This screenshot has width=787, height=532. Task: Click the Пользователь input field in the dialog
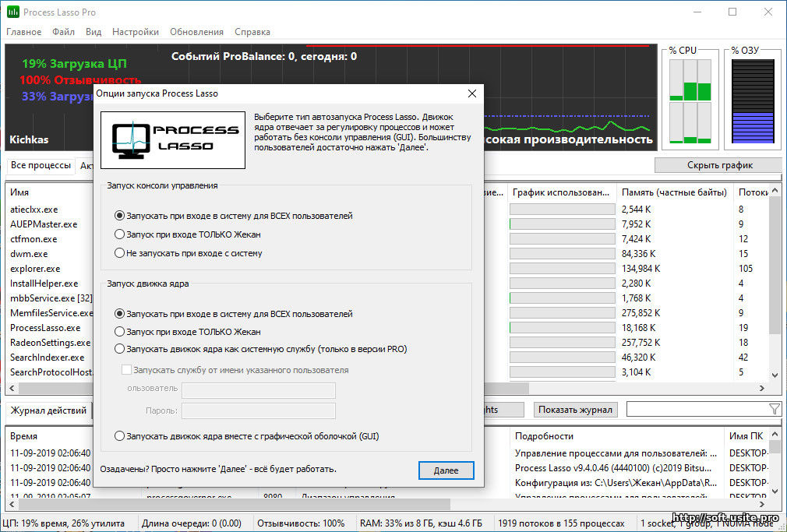259,390
